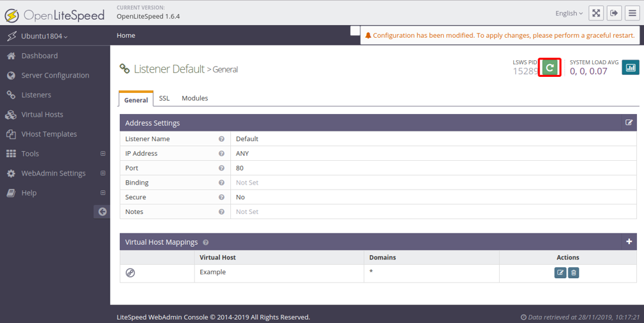Click the IP Address value ANY

point(242,154)
